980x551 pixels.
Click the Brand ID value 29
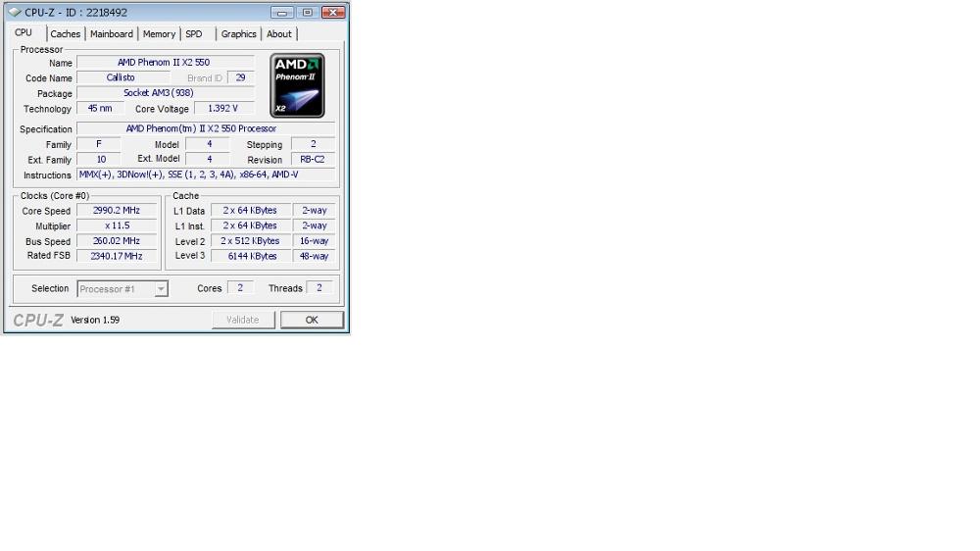pyautogui.click(x=241, y=77)
